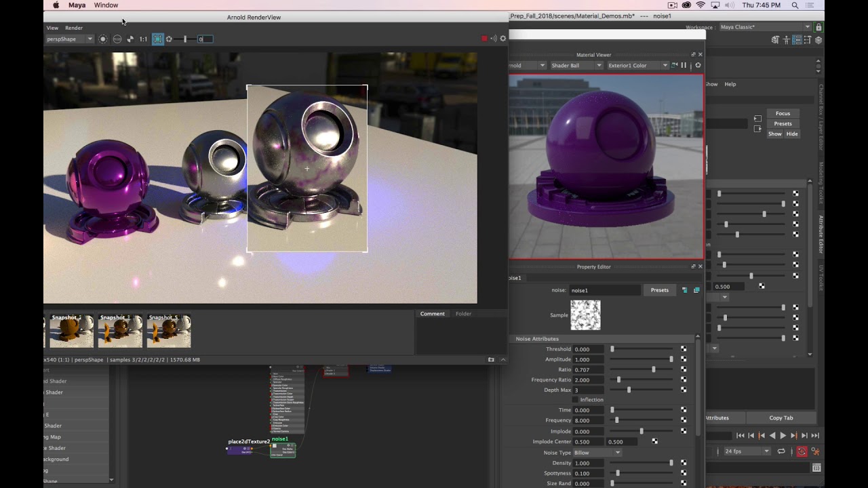Image resolution: width=868 pixels, height=488 pixels.
Task: Click the Implode slider track
Action: coord(642,431)
